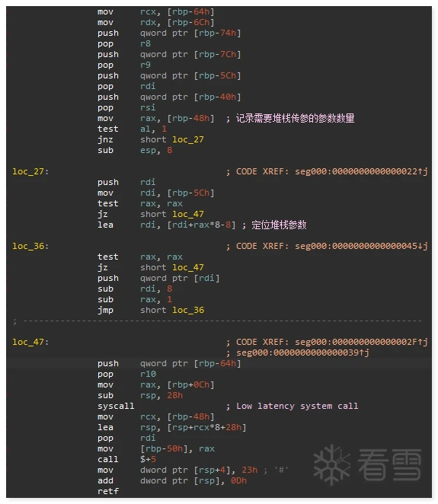Click the 'test al, 1' line
This screenshot has width=438, height=504.
pyautogui.click(x=133, y=129)
